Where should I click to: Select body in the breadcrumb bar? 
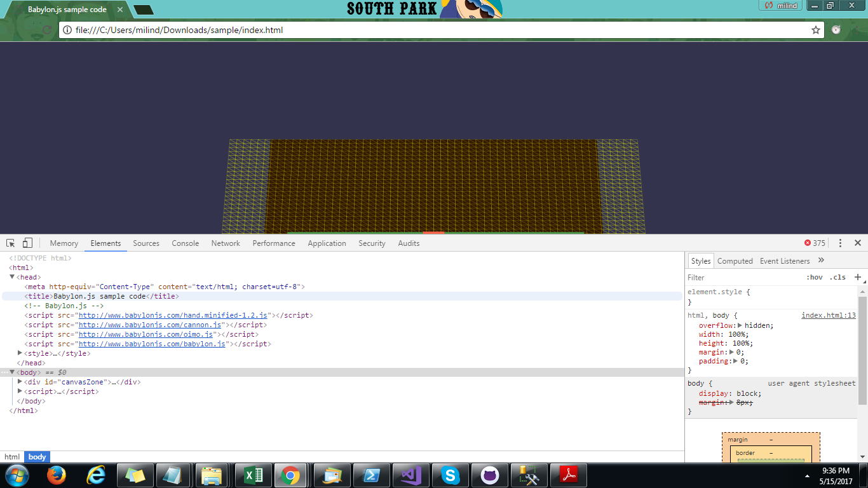pyautogui.click(x=37, y=457)
